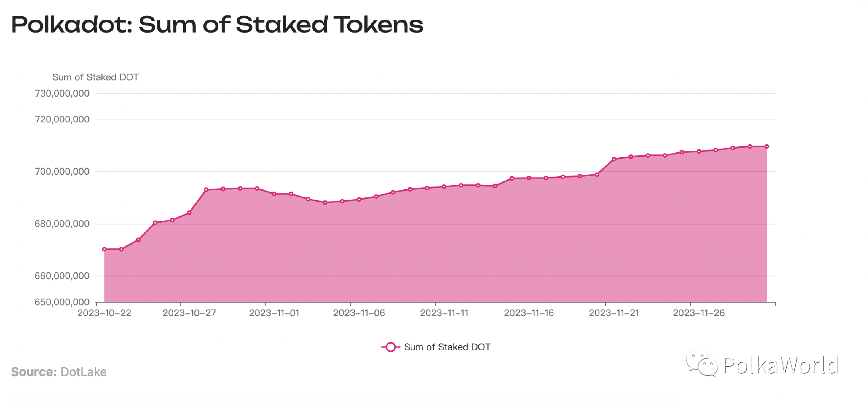
Task: Click the DotLake source text
Action: [84, 372]
